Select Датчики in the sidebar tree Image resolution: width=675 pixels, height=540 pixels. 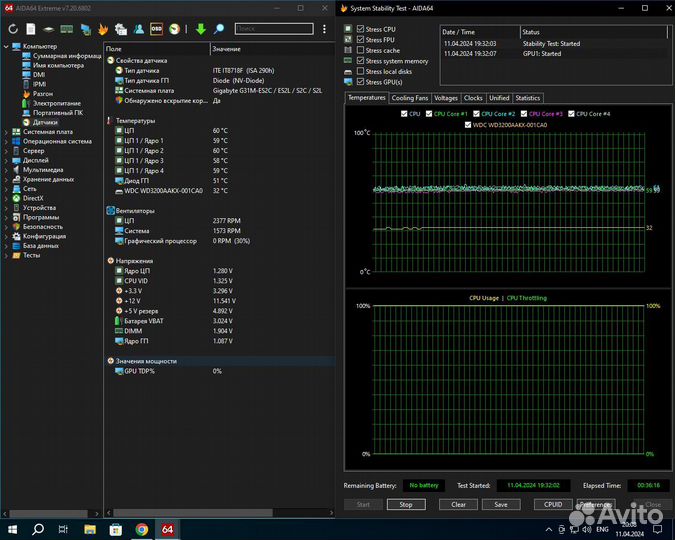coord(45,122)
